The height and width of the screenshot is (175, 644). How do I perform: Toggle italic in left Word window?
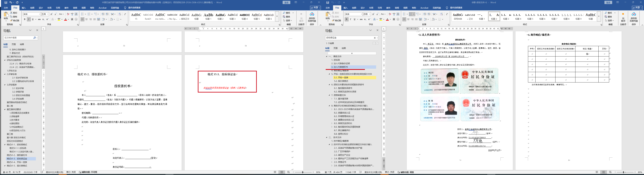pos(29,19)
